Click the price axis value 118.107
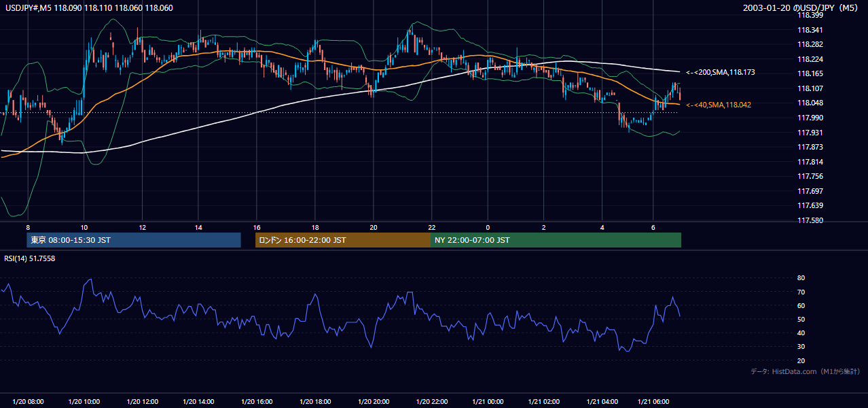The height and width of the screenshot is (408, 868). (x=810, y=88)
